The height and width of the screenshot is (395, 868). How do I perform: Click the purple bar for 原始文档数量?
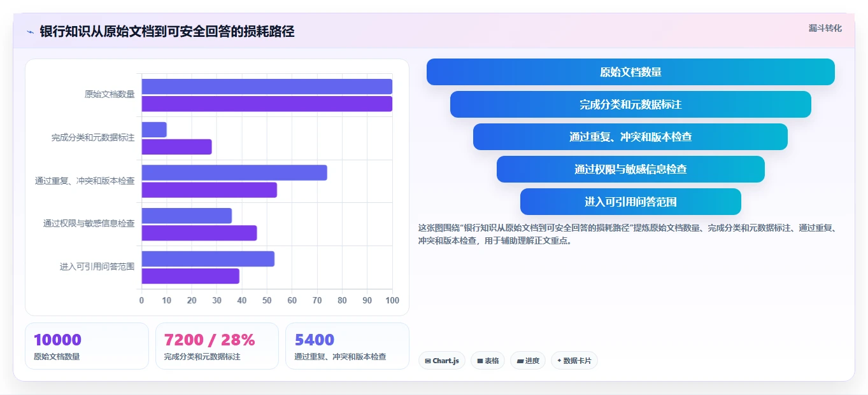click(x=267, y=104)
